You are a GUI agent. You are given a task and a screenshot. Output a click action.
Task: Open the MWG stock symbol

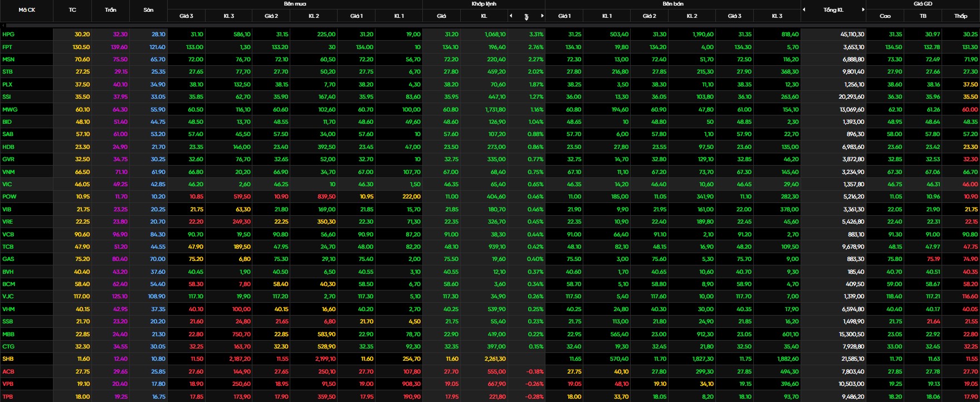(10, 109)
